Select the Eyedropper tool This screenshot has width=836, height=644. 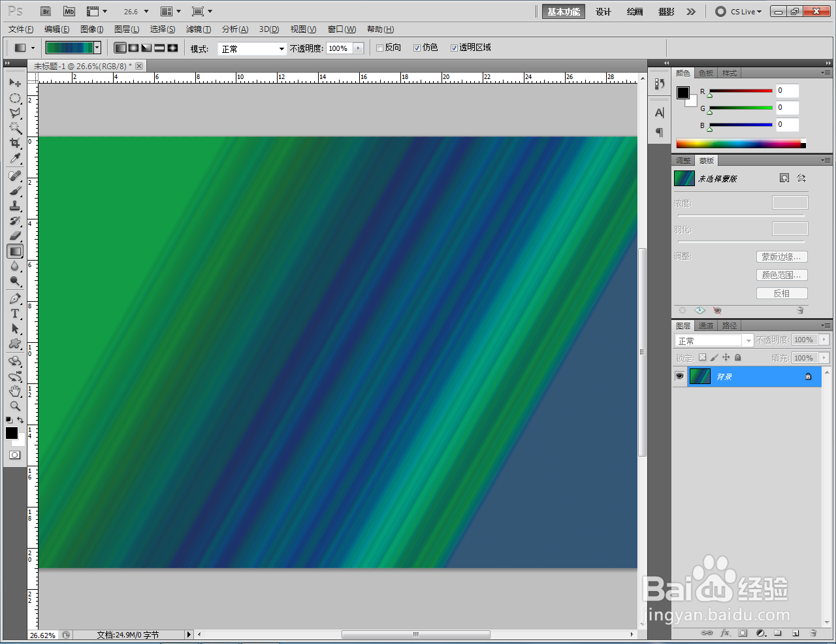pos(15,159)
